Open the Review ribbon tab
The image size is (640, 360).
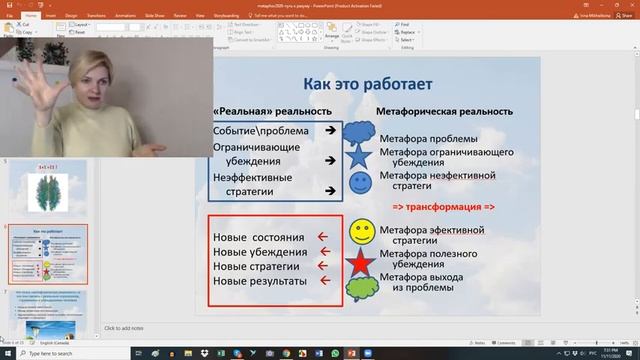click(180, 16)
